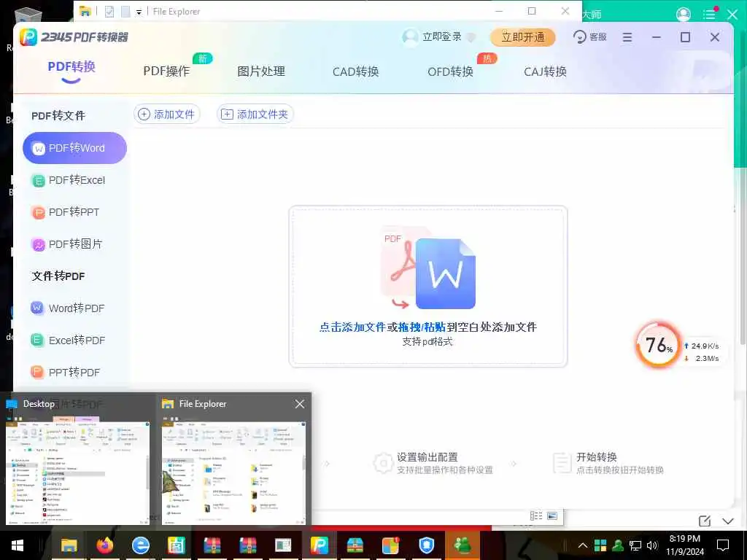Open quick access toolbar dropdown in File Explorer titlebar

139,12
